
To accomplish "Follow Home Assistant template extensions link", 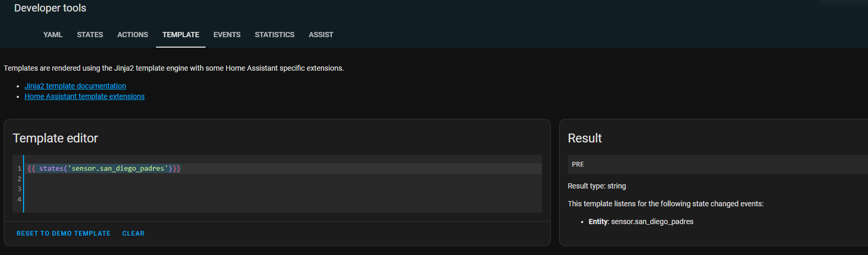I will pos(85,96).
